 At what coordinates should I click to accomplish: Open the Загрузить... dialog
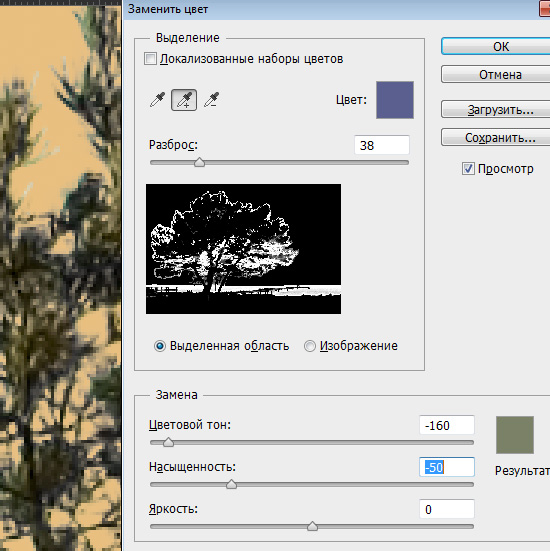click(x=496, y=109)
